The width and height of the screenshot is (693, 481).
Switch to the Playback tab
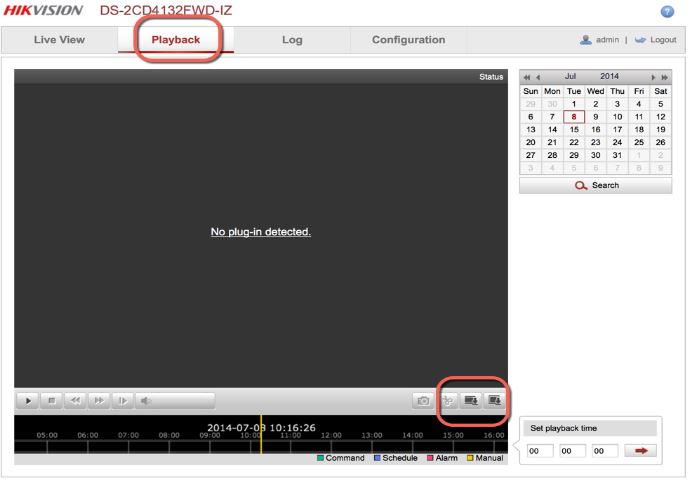tap(176, 40)
